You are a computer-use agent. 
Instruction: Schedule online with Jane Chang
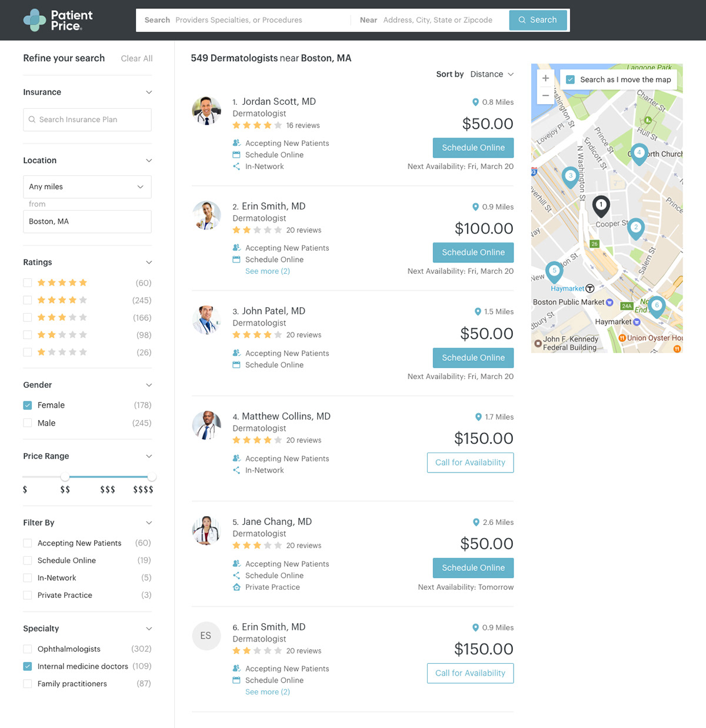point(473,568)
